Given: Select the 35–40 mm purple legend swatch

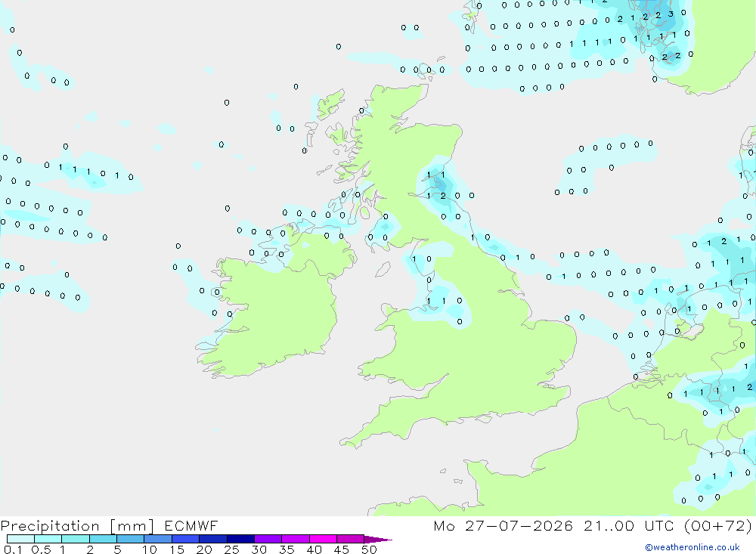Looking at the screenshot, I should pyautogui.click(x=295, y=539).
